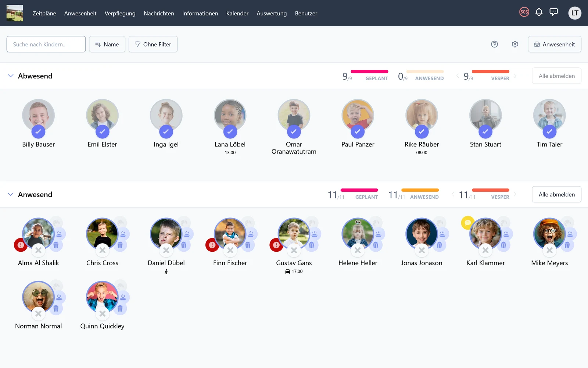This screenshot has height=368, width=588.
Task: Click Finn Fischer's vesper snack icon
Action: (x=248, y=245)
